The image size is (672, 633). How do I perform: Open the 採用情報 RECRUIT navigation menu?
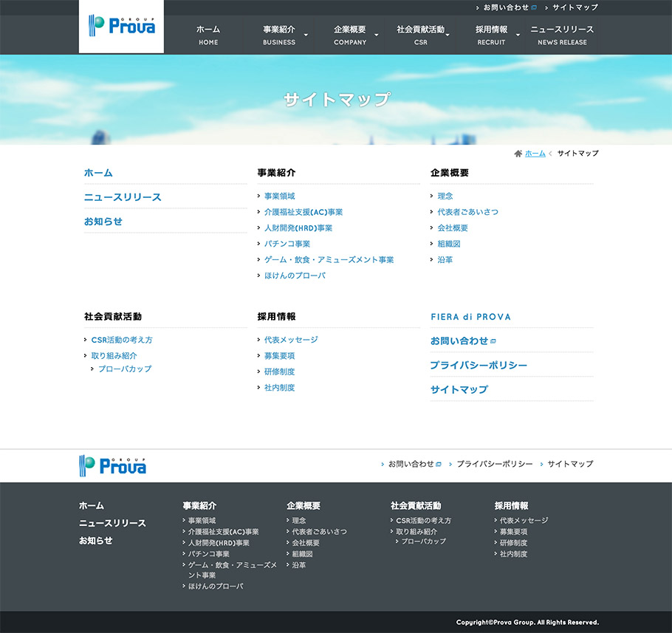click(490, 34)
